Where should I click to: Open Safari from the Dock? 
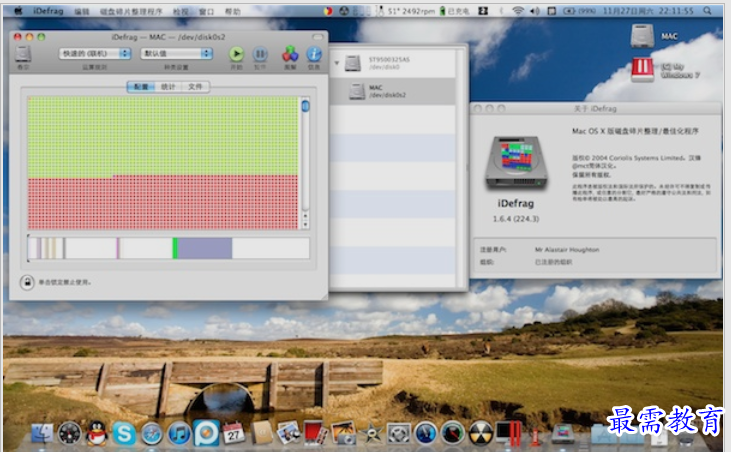click(152, 434)
